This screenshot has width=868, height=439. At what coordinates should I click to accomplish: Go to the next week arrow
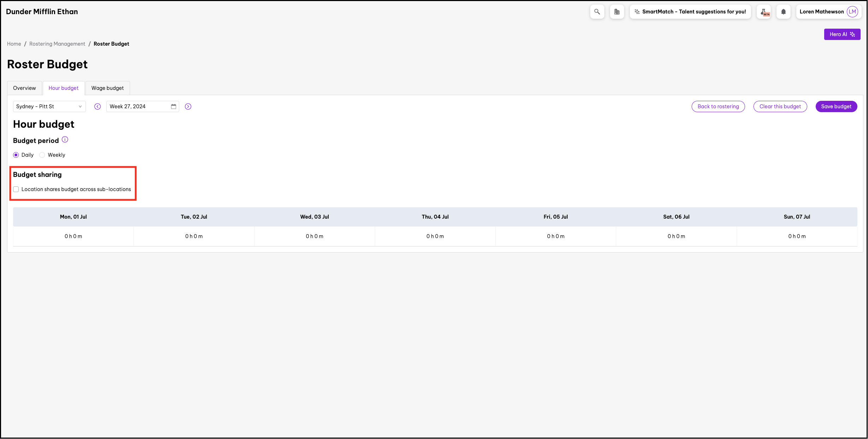click(188, 106)
